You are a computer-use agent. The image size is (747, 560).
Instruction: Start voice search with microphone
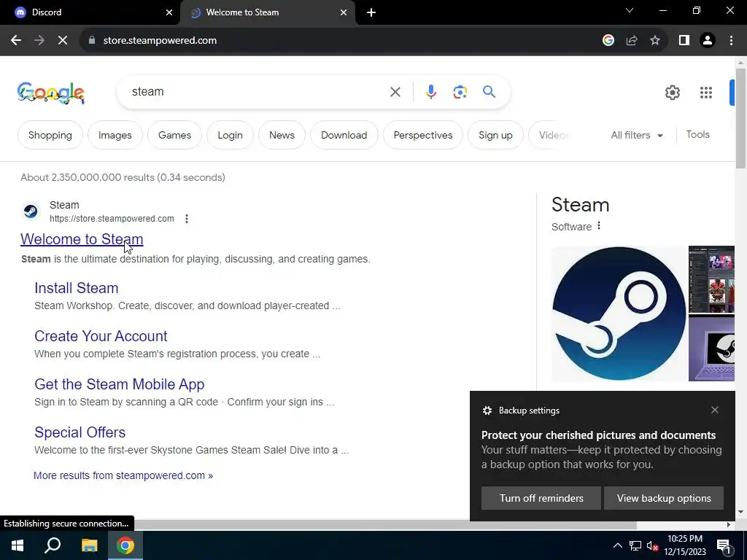(x=430, y=91)
